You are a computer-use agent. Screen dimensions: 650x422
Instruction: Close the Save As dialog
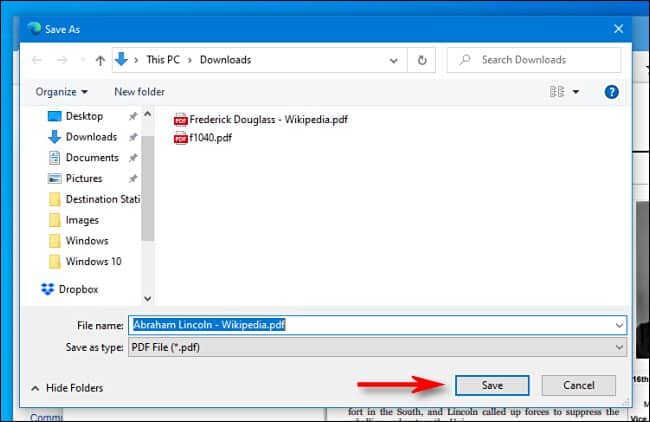[618, 29]
